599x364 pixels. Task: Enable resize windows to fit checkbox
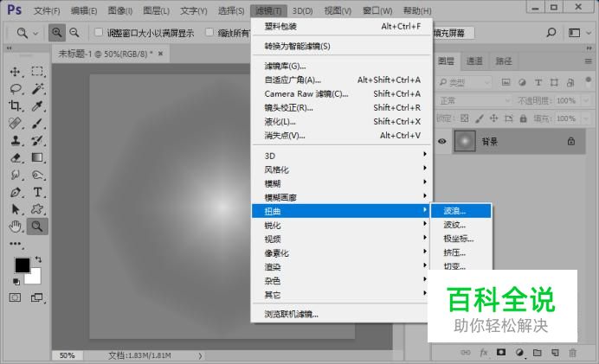(x=99, y=33)
